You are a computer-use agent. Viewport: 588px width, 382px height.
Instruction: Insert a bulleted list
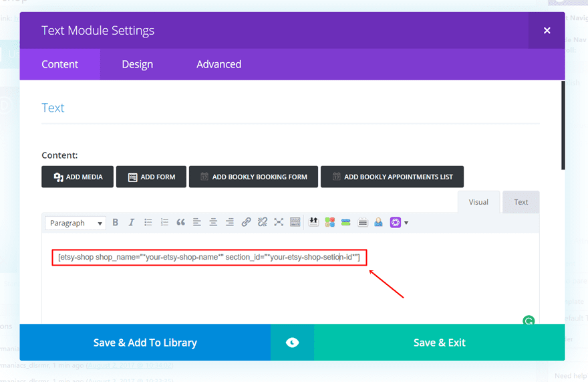[148, 223]
